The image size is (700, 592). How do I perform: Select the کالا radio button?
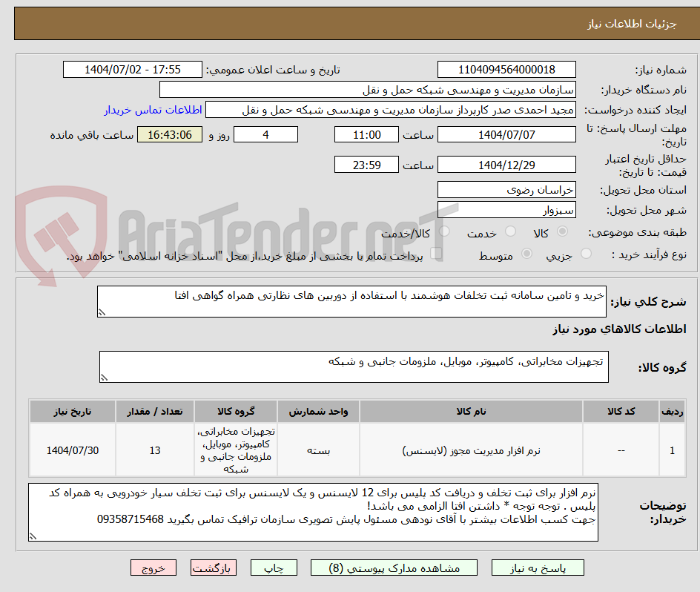563,231
